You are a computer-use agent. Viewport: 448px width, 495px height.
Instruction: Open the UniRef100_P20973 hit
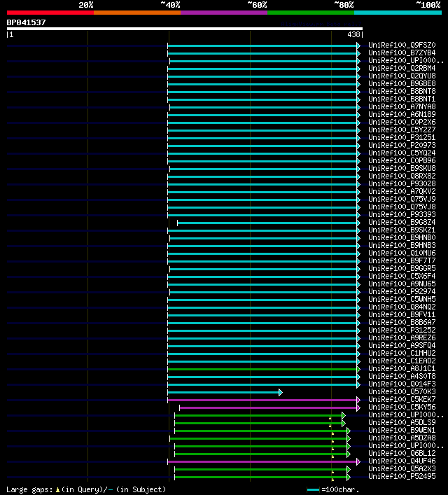point(402,145)
